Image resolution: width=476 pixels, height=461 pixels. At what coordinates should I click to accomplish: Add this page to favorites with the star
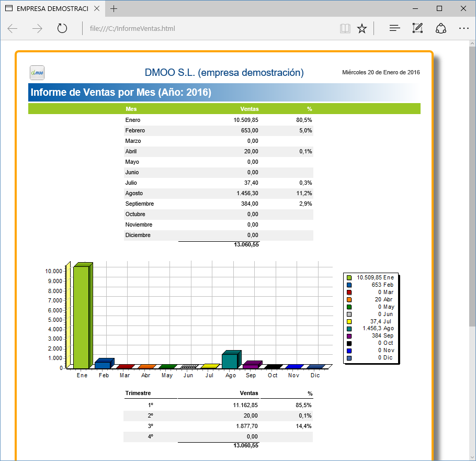pos(362,28)
